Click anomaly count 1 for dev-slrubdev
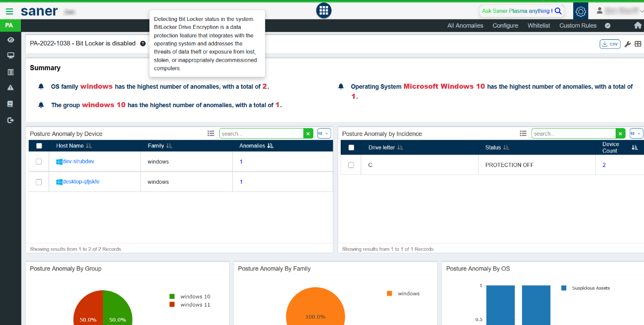This screenshot has height=325, width=644. click(241, 162)
